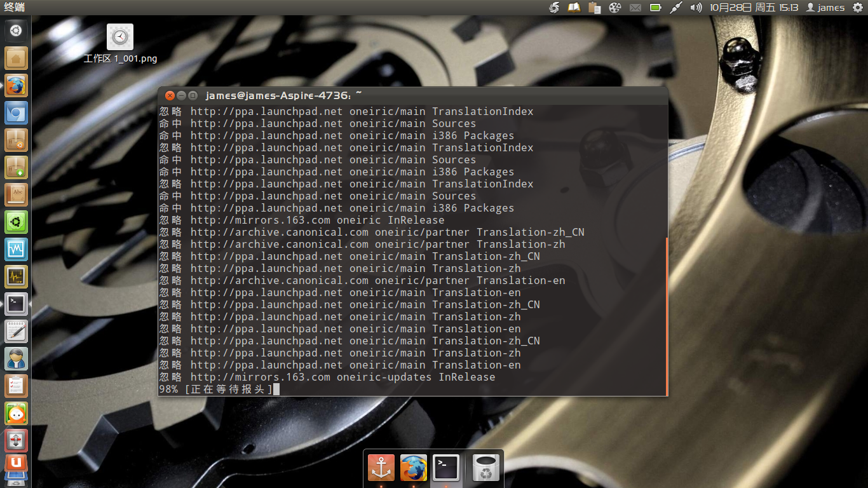Viewport: 868px width, 488px height.
Task: Open the green Ubuntu logo launcher icon
Action: tap(16, 222)
